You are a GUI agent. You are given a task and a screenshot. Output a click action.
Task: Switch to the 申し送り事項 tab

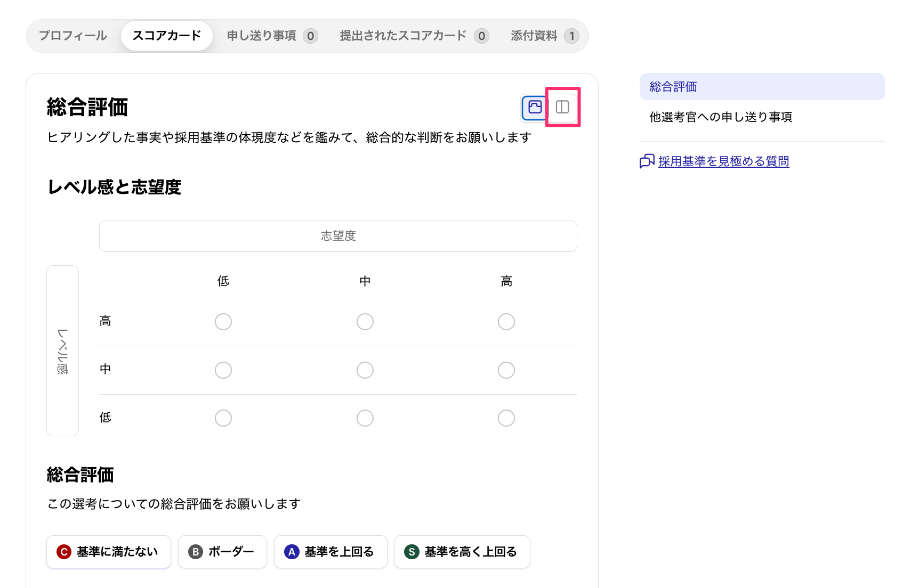coord(262,36)
